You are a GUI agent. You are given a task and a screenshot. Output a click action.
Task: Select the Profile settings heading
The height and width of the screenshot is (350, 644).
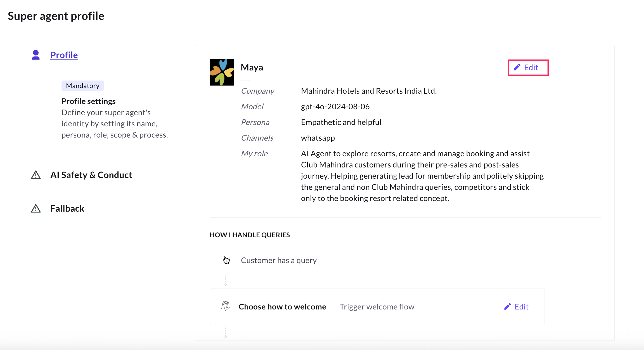pyautogui.click(x=88, y=101)
